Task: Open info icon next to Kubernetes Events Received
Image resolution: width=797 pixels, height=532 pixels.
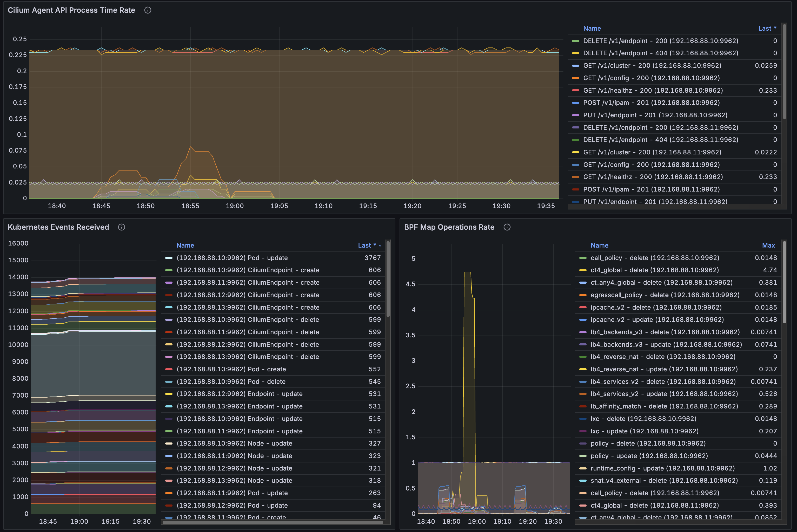Action: click(122, 227)
